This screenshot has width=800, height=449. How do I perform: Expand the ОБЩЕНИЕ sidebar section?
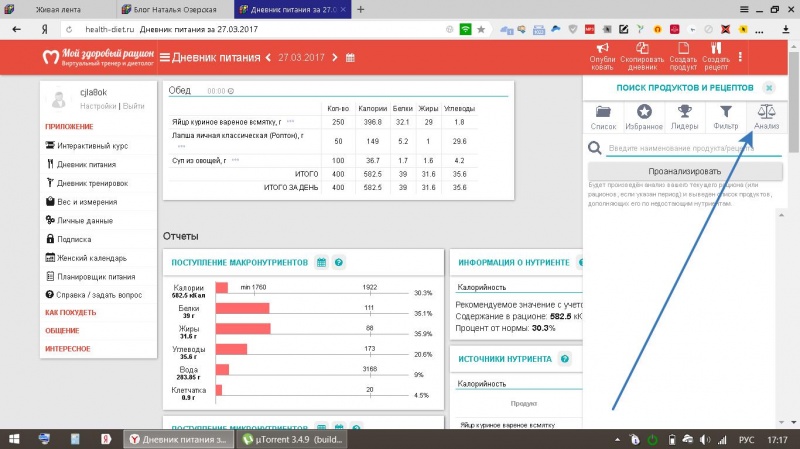(x=62, y=330)
